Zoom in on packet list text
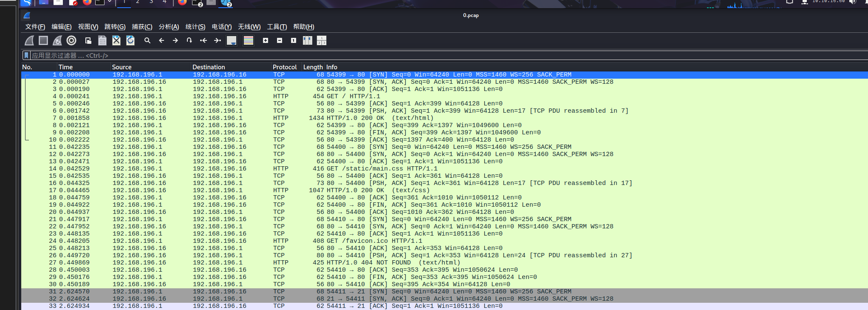Viewport: 868px width, 310px height. pos(266,40)
